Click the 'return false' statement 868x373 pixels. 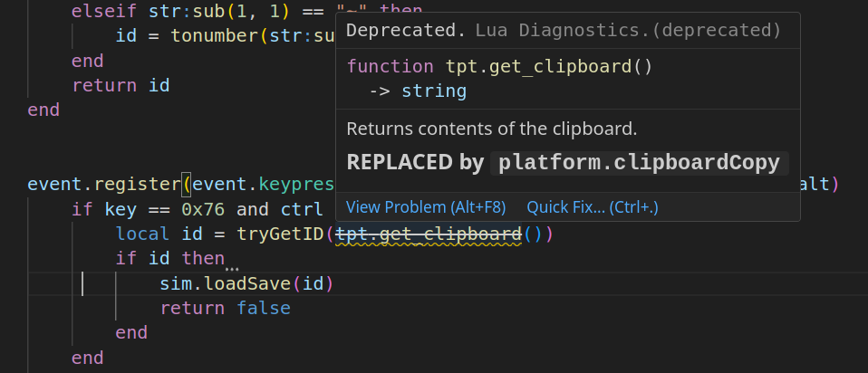tap(226, 308)
